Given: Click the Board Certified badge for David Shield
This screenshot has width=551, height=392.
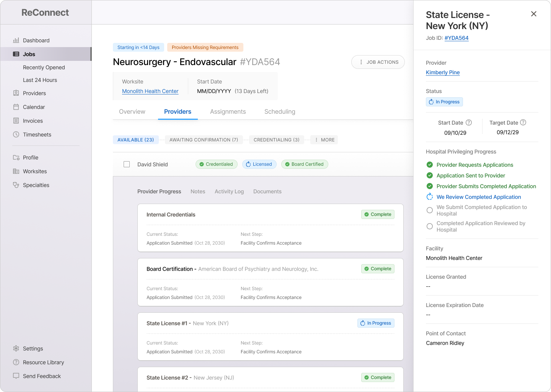Looking at the screenshot, I should 305,164.
